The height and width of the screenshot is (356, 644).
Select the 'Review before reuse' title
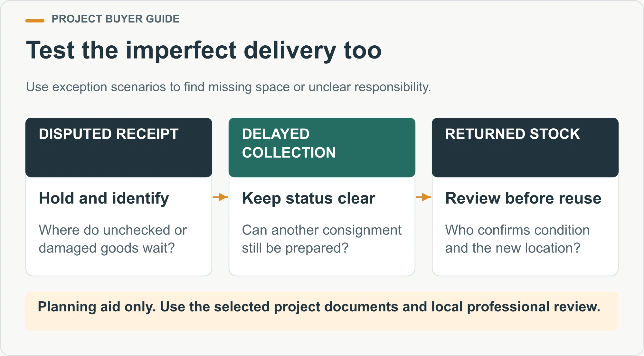coord(523,198)
